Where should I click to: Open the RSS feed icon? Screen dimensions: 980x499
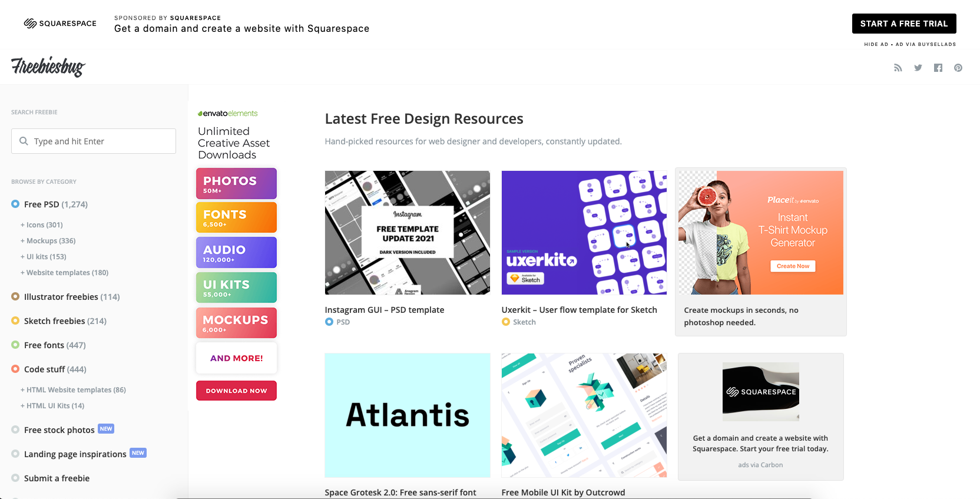[x=898, y=68]
